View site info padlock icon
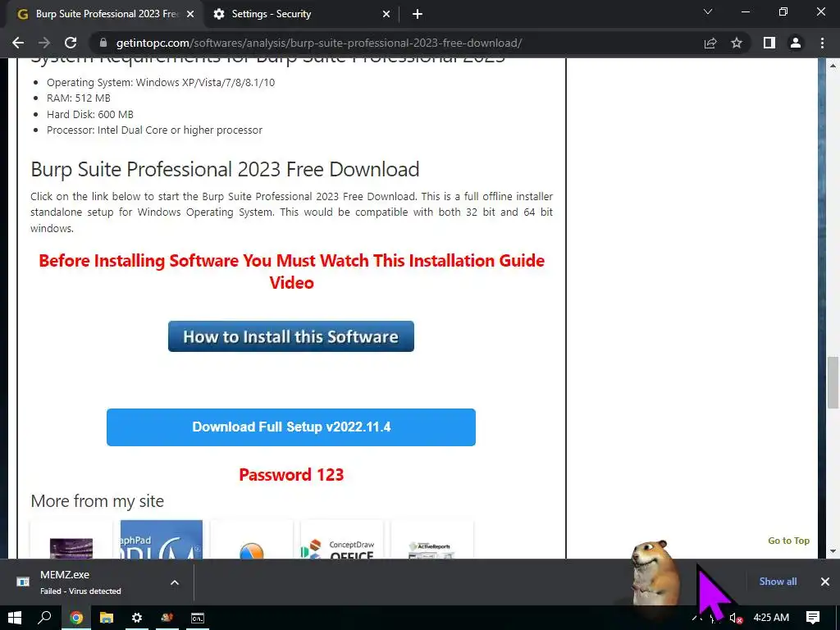 103,43
